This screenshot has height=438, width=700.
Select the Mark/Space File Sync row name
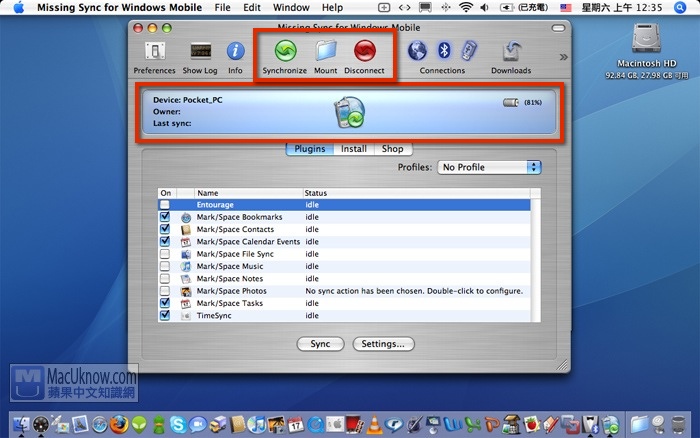[x=235, y=254]
